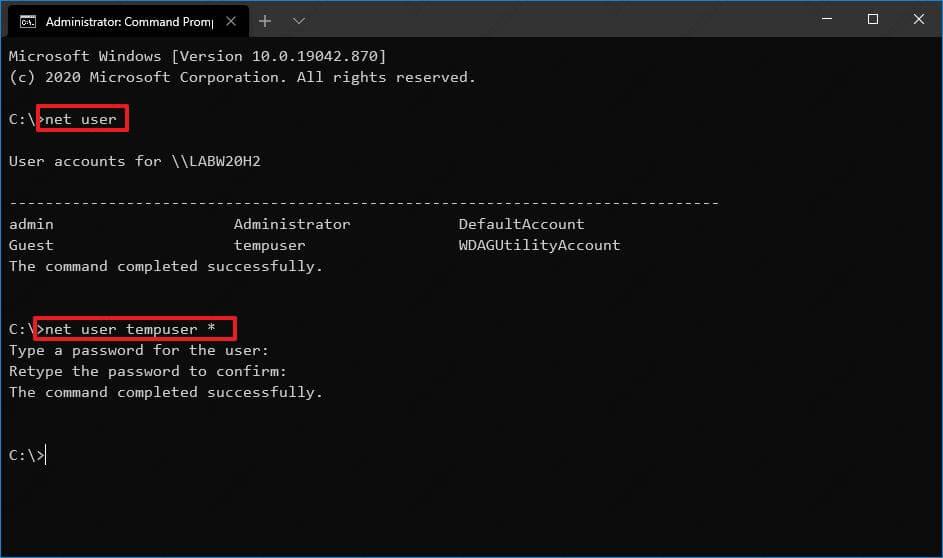The width and height of the screenshot is (943, 558).
Task: Click the Command Prompt icon in the tab
Action: coord(28,20)
